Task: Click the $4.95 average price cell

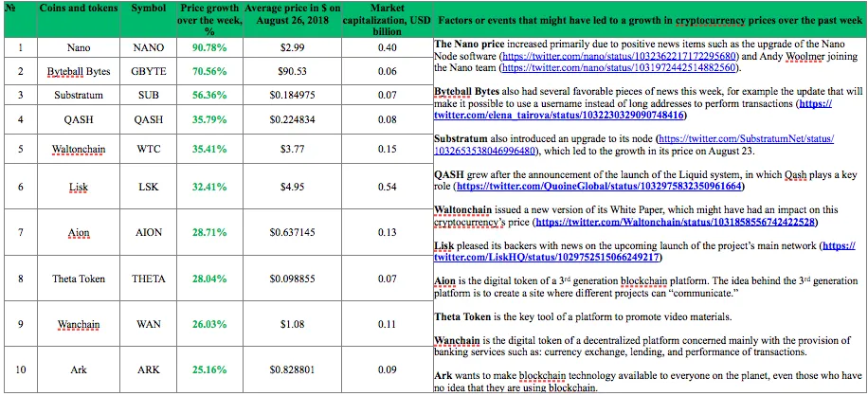Action: tap(292, 187)
